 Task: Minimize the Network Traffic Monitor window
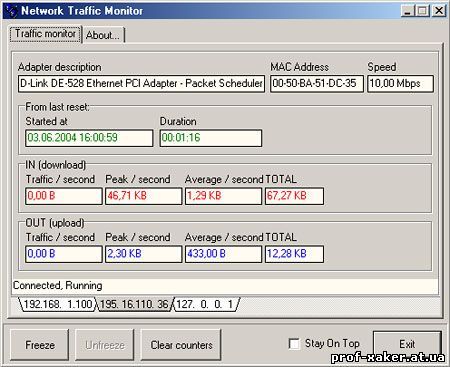pos(407,11)
